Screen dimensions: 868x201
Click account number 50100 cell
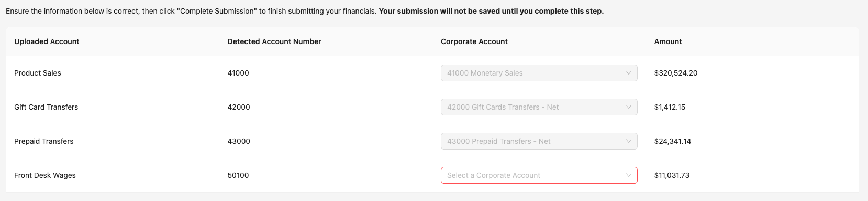pyautogui.click(x=238, y=175)
